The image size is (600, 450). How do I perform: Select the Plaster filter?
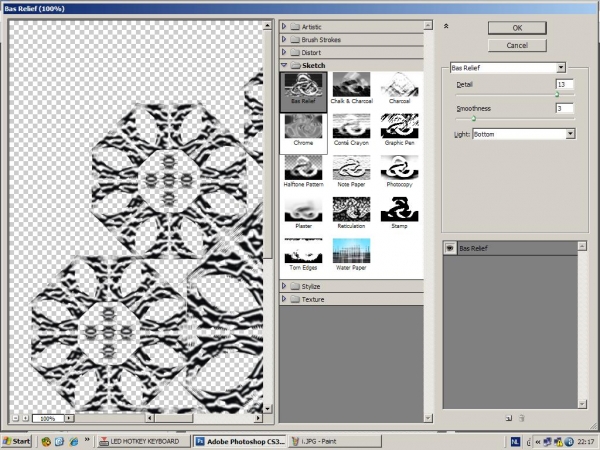point(303,213)
